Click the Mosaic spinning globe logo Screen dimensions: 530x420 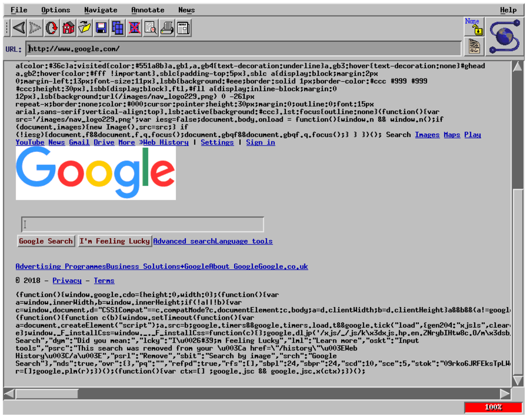click(x=505, y=36)
